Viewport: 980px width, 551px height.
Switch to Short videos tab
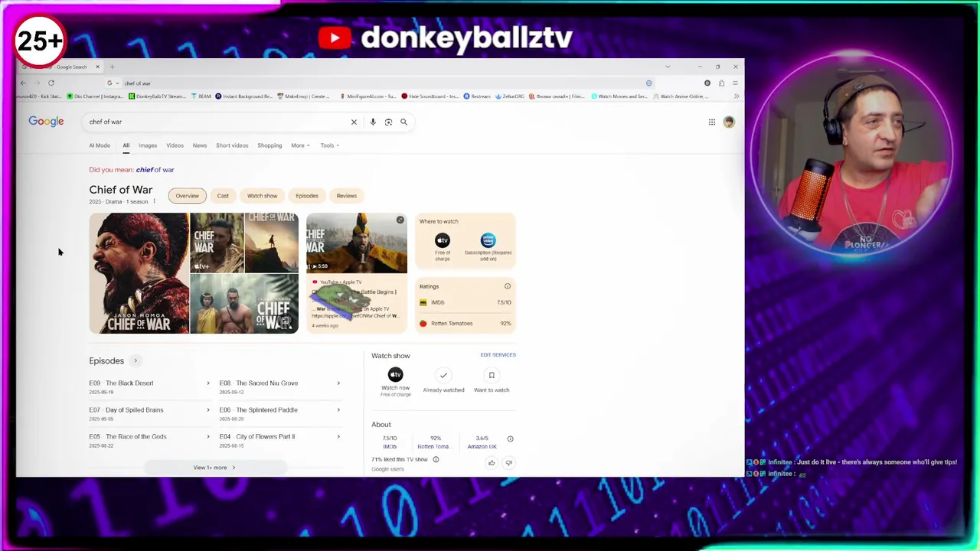pyautogui.click(x=232, y=145)
